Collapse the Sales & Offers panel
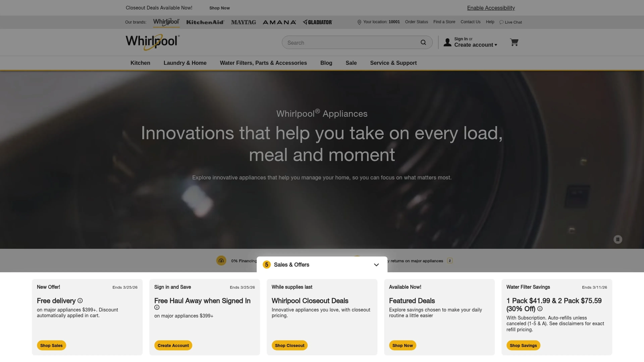Viewport: 644px width, 362px height. tap(376, 265)
